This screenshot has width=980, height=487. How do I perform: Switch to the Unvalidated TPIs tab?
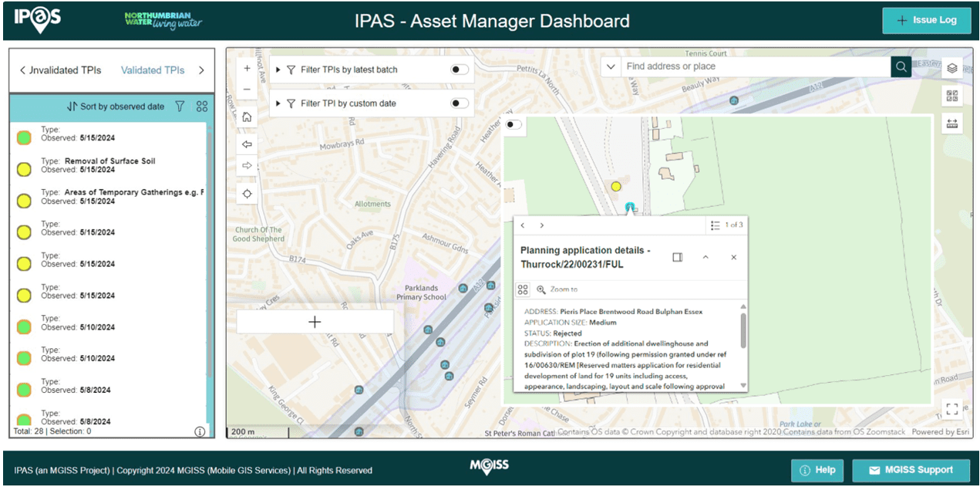tap(65, 69)
